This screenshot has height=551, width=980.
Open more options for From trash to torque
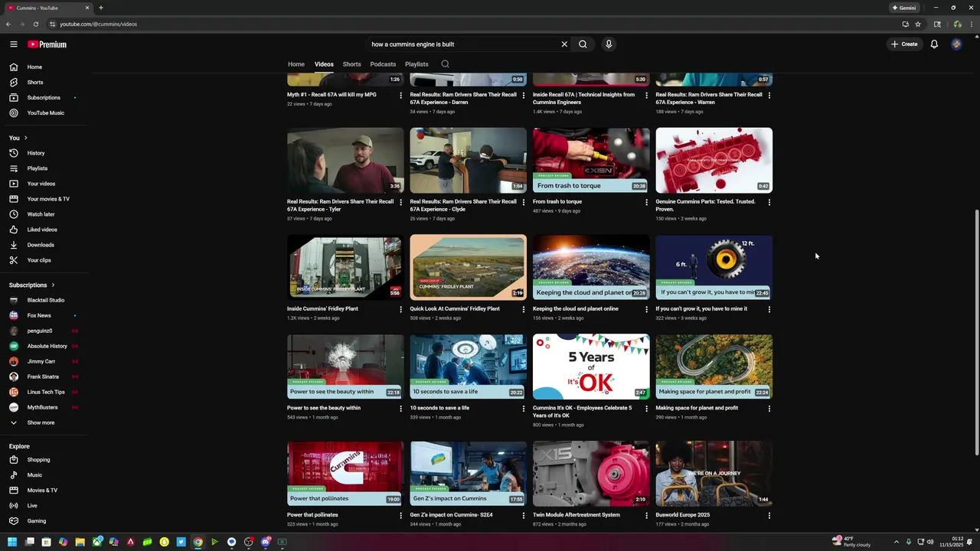pyautogui.click(x=647, y=203)
